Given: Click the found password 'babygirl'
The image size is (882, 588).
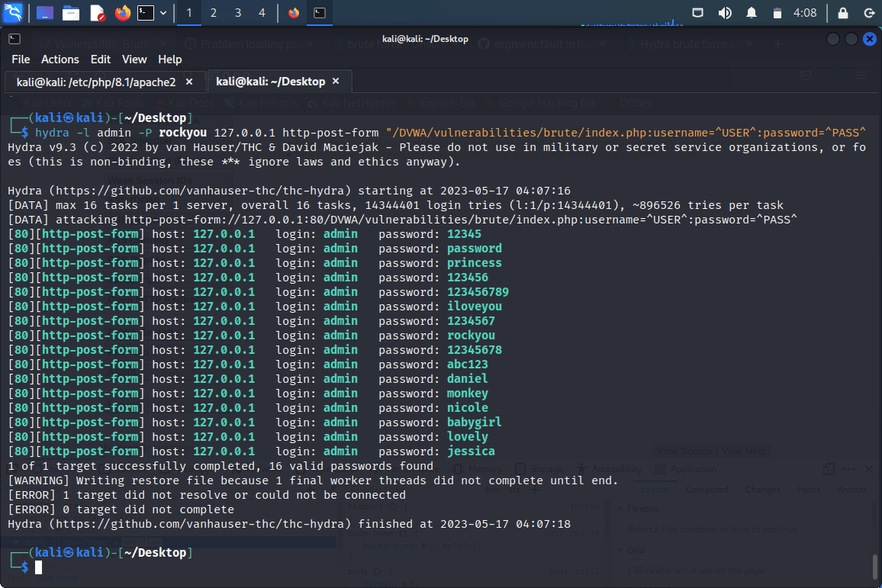Looking at the screenshot, I should click(474, 423).
